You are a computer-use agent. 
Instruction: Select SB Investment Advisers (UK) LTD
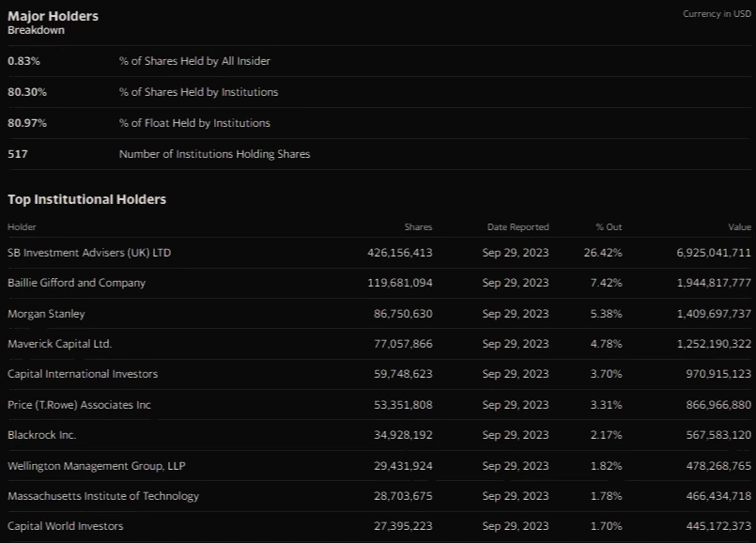click(x=89, y=253)
